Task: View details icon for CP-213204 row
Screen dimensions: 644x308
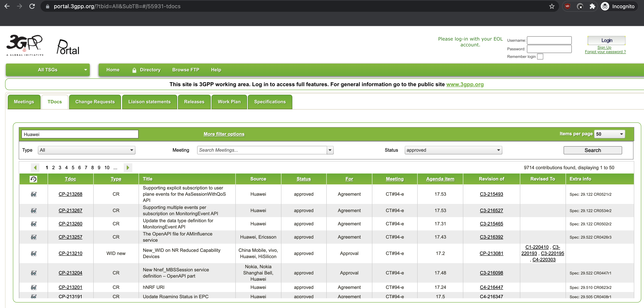Action: (34, 273)
